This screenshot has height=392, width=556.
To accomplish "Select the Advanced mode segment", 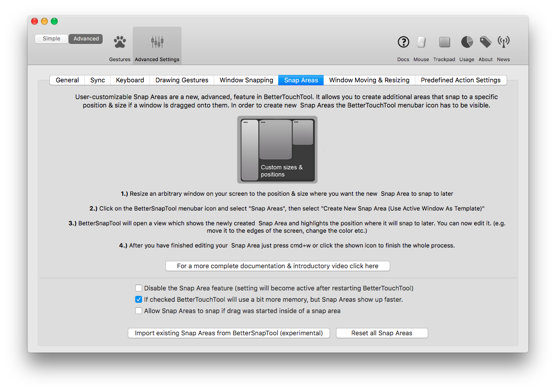I will tap(86, 38).
